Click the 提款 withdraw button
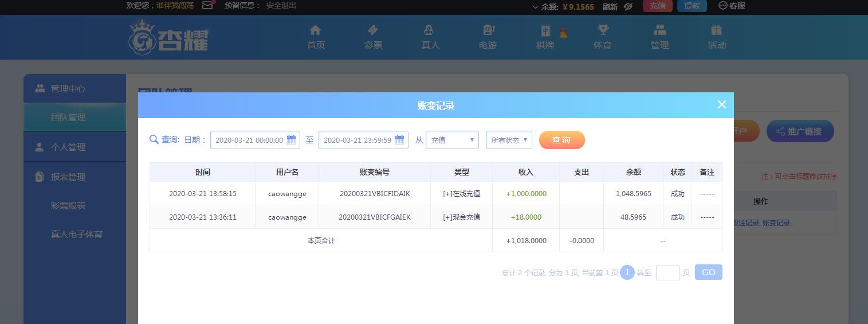The height and width of the screenshot is (324, 868). coord(692,6)
